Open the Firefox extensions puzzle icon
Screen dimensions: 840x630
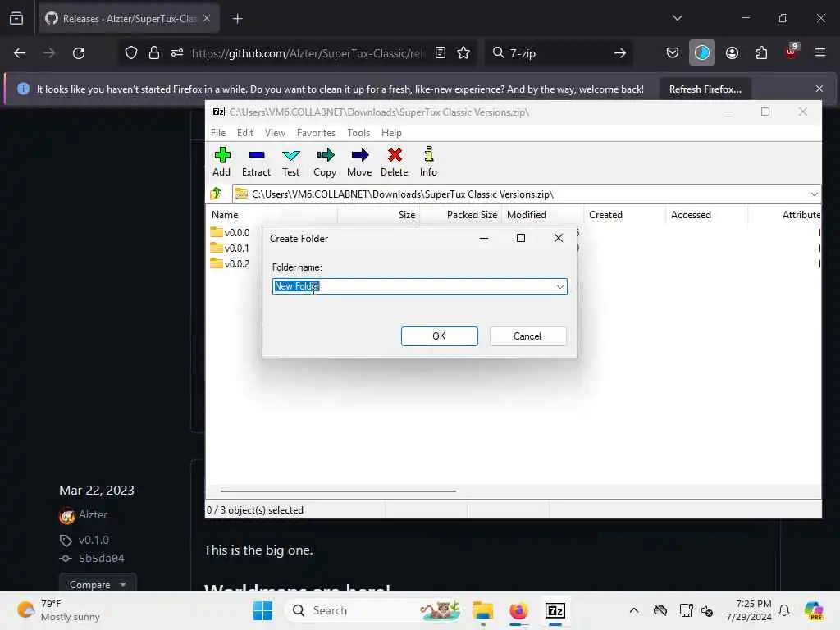(761, 53)
